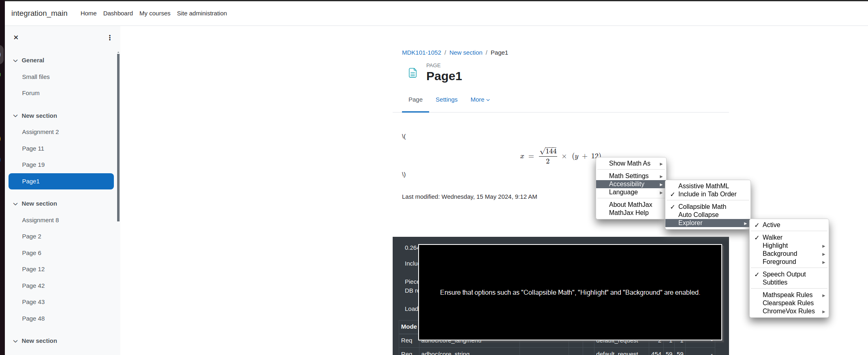The width and height of the screenshot is (868, 355).
Task: Expand Highlight submenu
Action: (789, 246)
